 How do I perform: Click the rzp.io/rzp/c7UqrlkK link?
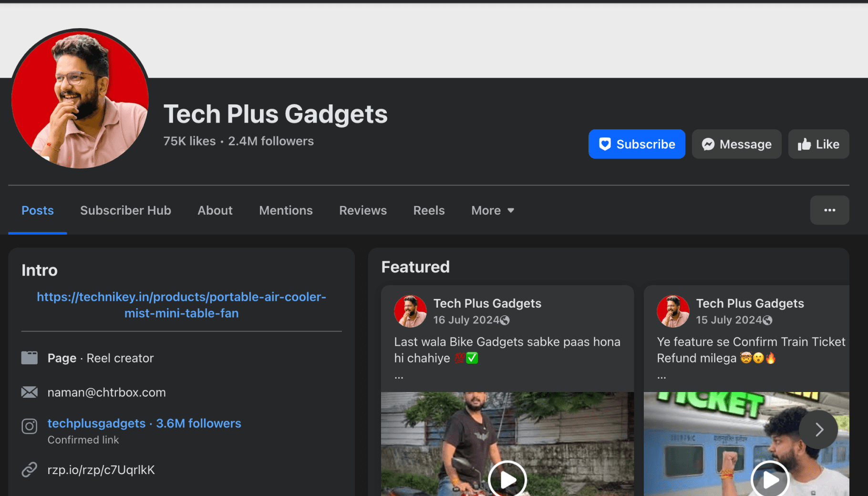click(x=101, y=470)
